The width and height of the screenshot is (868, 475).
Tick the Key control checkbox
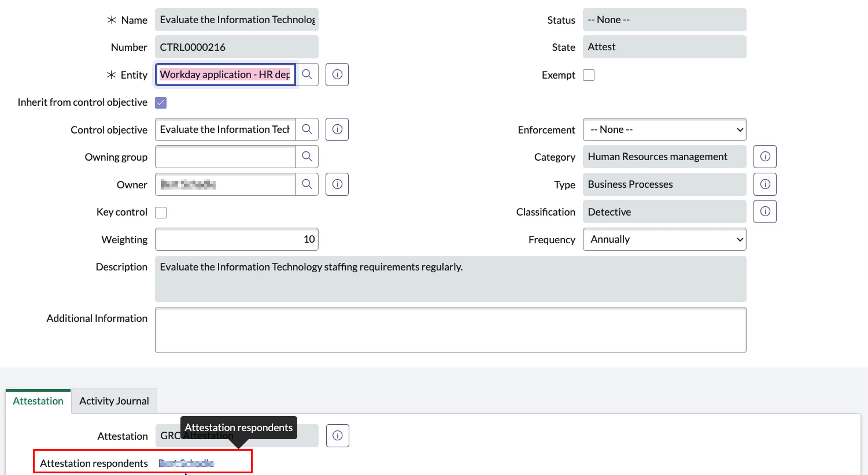(161, 213)
